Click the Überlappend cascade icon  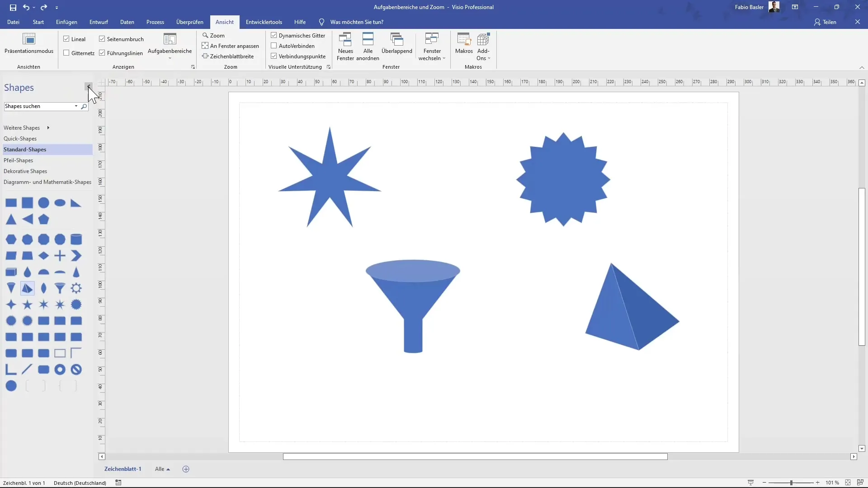(x=396, y=40)
